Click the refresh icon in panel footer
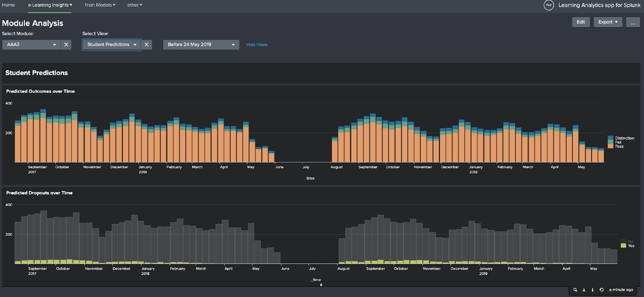Viewport: 644px width, 297px height. coord(601,290)
